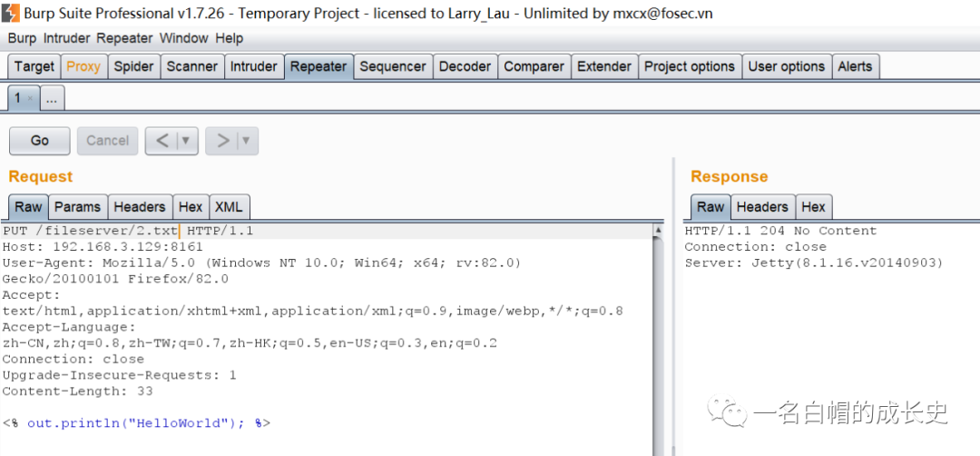Send the request with Go
The image size is (980, 456).
coord(39,141)
